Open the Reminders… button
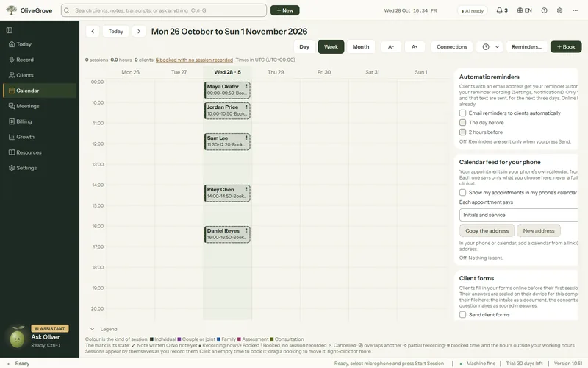Image resolution: width=588 pixels, height=368 pixels. tap(526, 47)
